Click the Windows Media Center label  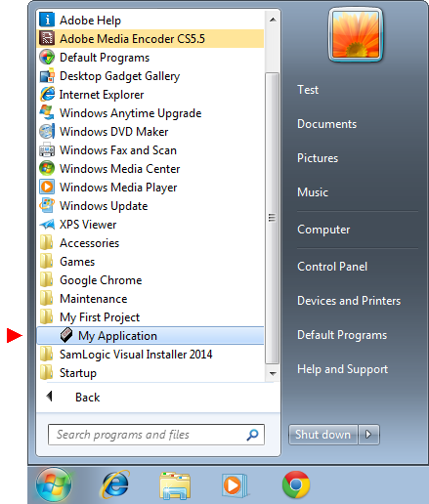(119, 169)
